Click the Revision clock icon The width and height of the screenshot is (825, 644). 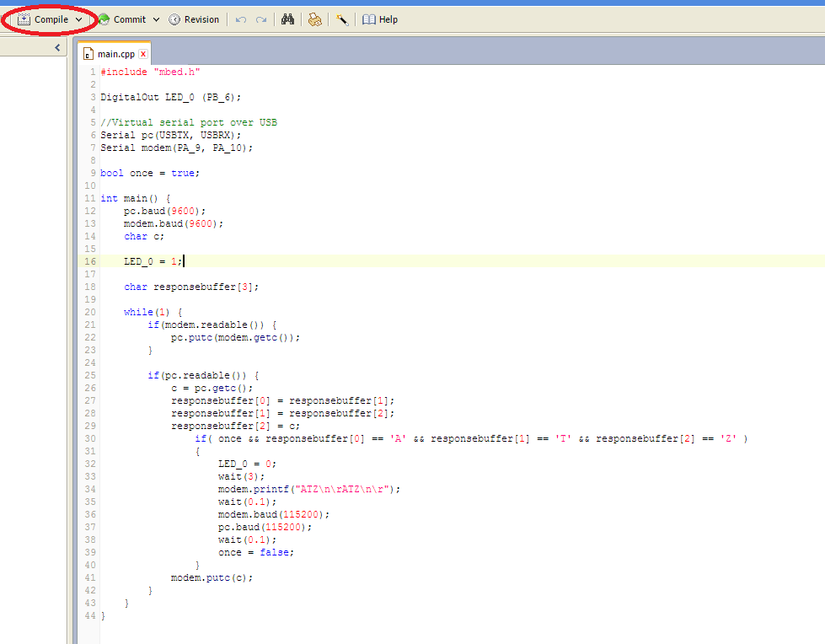174,19
